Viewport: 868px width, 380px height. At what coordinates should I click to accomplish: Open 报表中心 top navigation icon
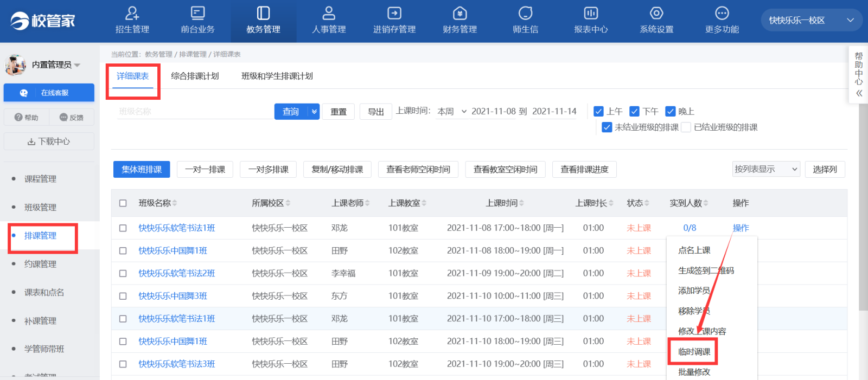[x=591, y=13]
